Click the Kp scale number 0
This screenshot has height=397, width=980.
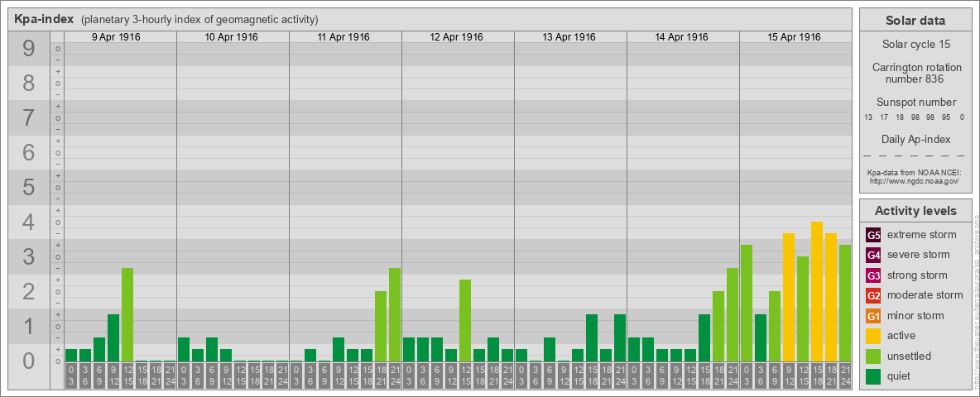pyautogui.click(x=28, y=361)
